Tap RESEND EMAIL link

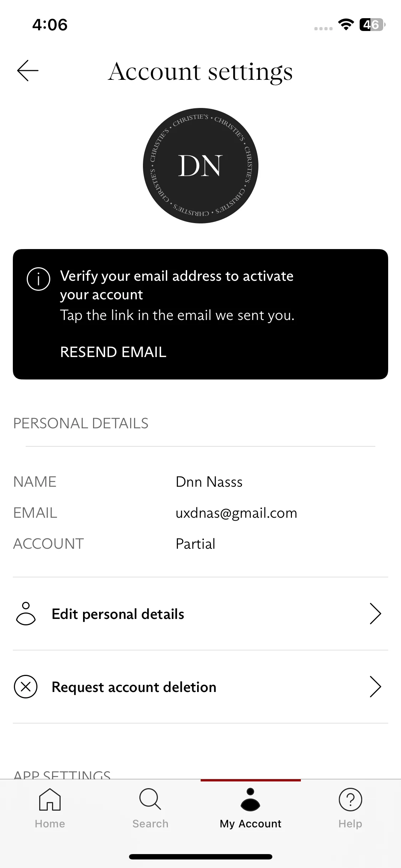pos(113,352)
